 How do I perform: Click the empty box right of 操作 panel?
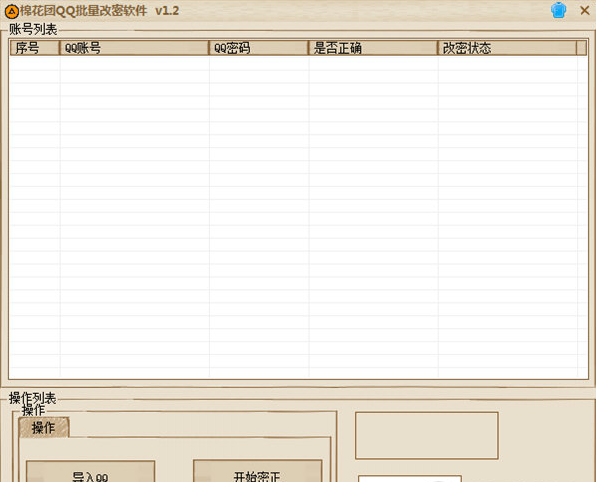click(426, 435)
